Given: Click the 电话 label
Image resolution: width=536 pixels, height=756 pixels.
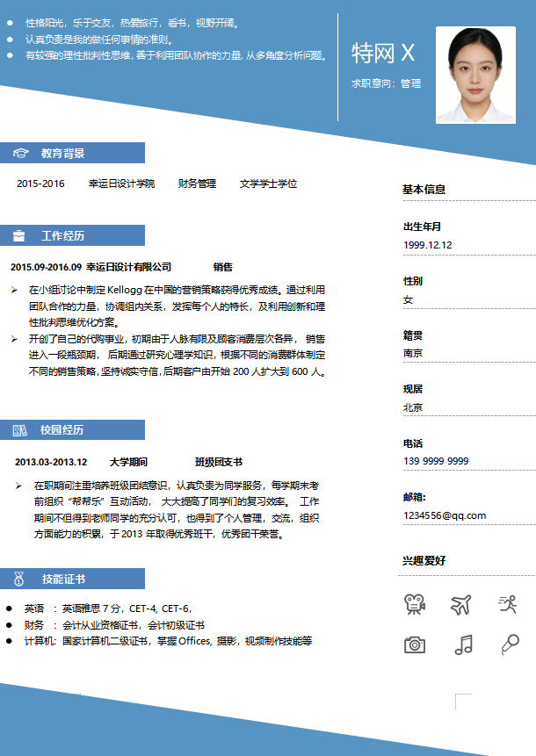Looking at the screenshot, I should (413, 443).
